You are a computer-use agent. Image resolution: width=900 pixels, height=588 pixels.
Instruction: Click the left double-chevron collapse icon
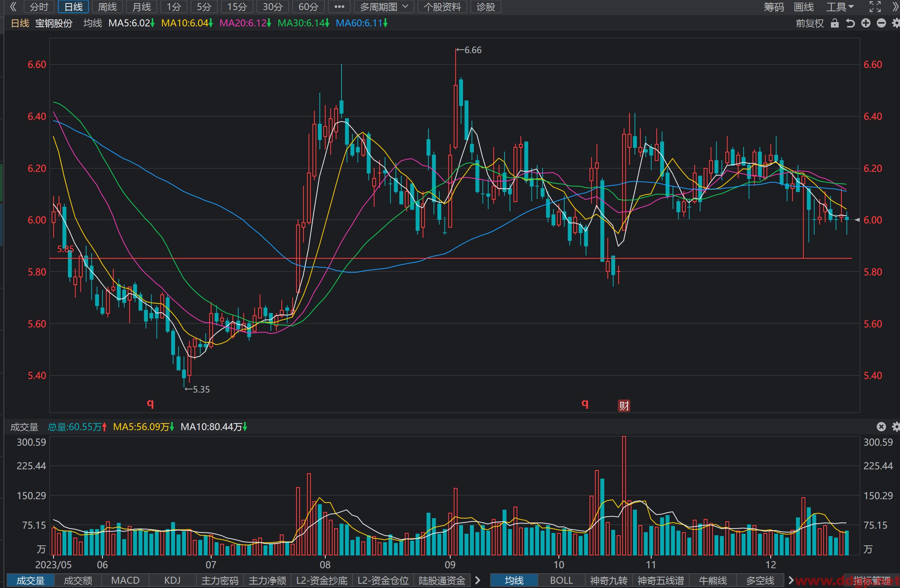pos(13,7)
